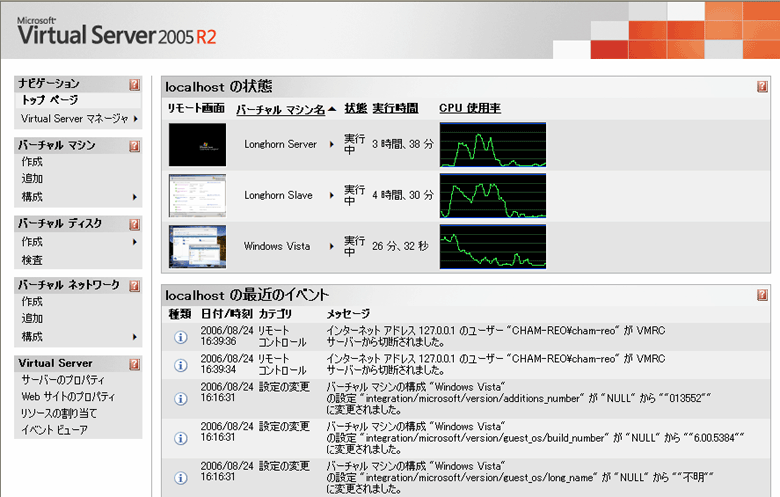Click 追加 under バーチャル ネットワーク
The height and width of the screenshot is (497, 780).
[32, 318]
